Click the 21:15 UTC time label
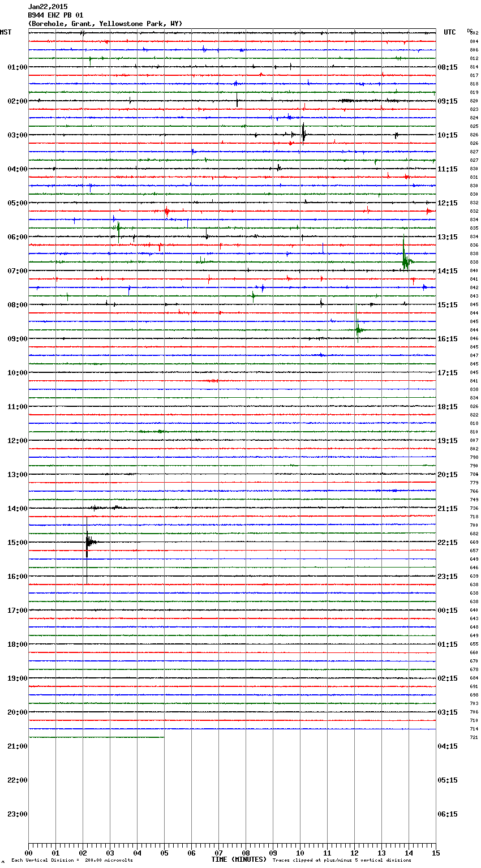481x868 pixels. point(448,509)
